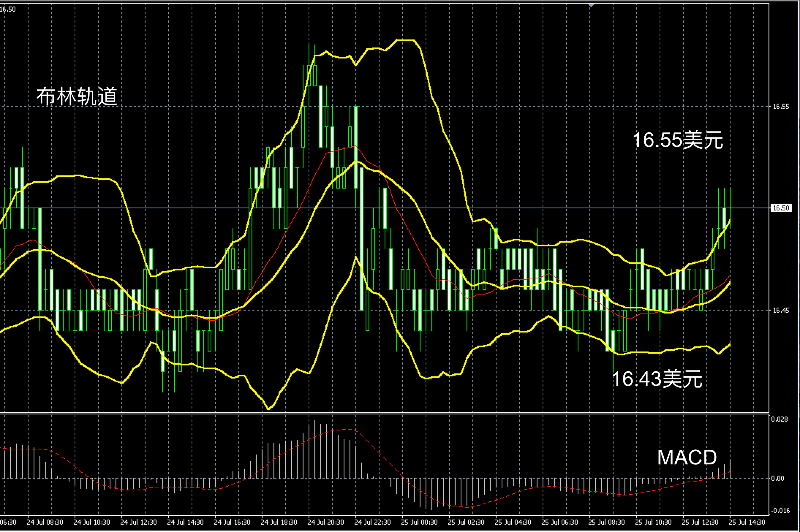800x532 pixels.
Task: Click the 24 Jul 18:30 time label
Action: (x=279, y=522)
